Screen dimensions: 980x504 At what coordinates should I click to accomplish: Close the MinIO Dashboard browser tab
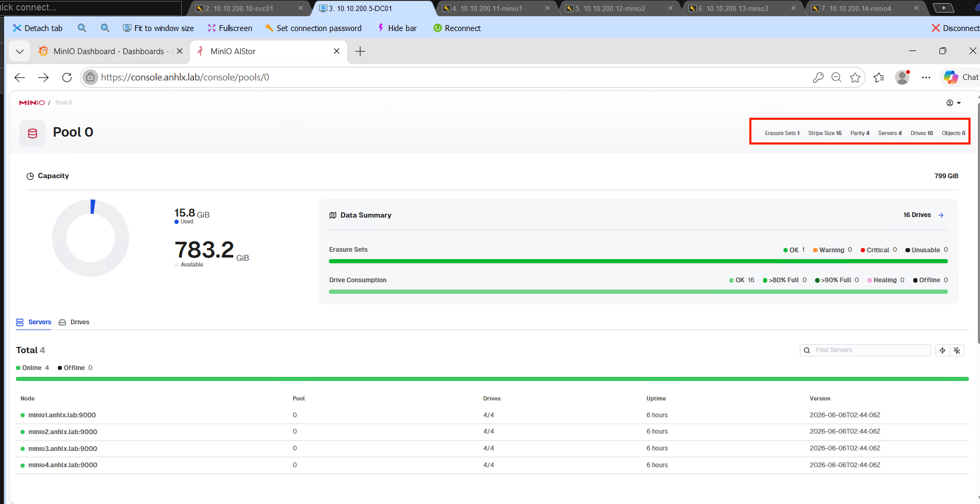click(x=180, y=52)
